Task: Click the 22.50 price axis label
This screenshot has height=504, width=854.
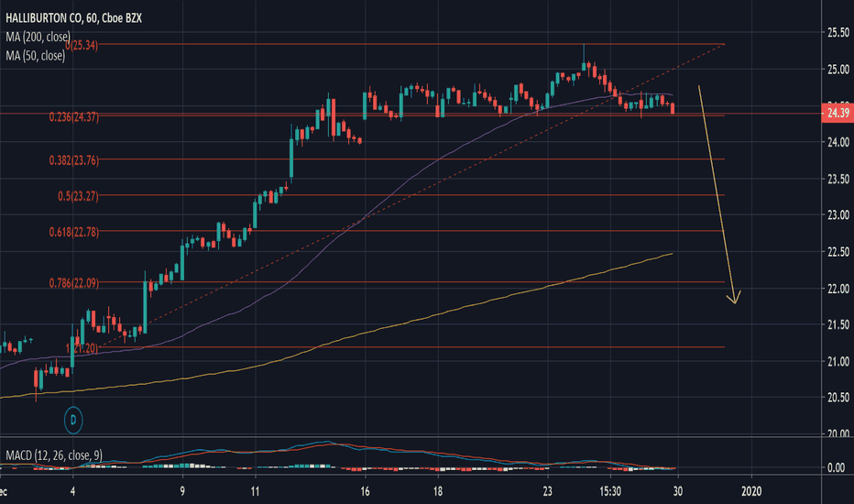Action: point(838,252)
